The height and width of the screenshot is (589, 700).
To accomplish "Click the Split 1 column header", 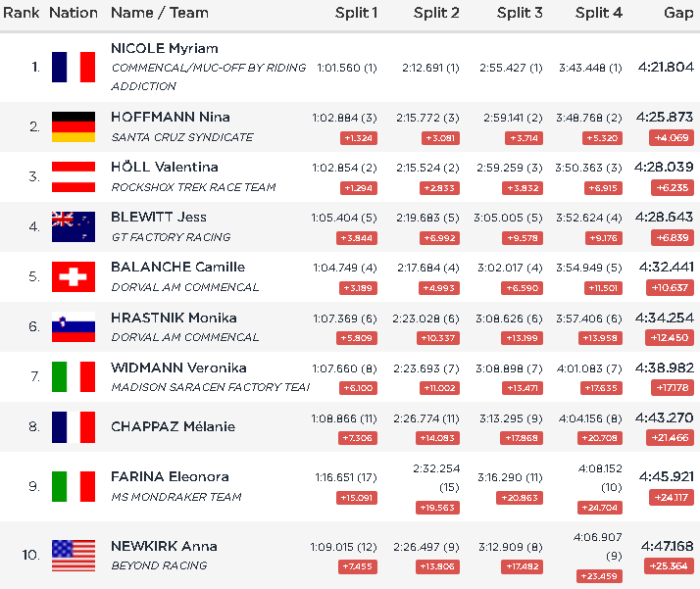I will pos(355,13).
